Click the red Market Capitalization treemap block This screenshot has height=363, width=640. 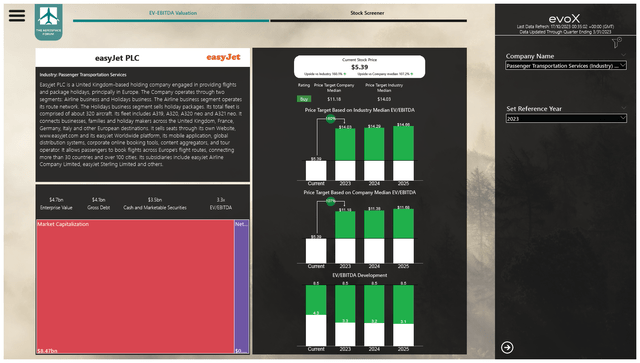coord(135,287)
